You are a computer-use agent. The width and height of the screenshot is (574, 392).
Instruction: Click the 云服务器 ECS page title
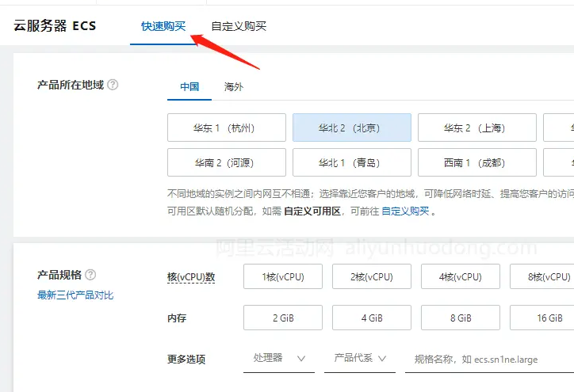coord(55,26)
